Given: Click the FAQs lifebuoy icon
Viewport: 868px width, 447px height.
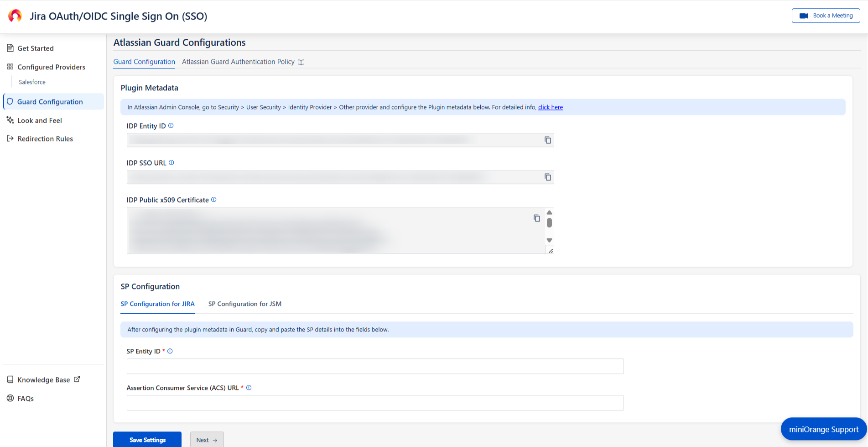Looking at the screenshot, I should [x=10, y=398].
